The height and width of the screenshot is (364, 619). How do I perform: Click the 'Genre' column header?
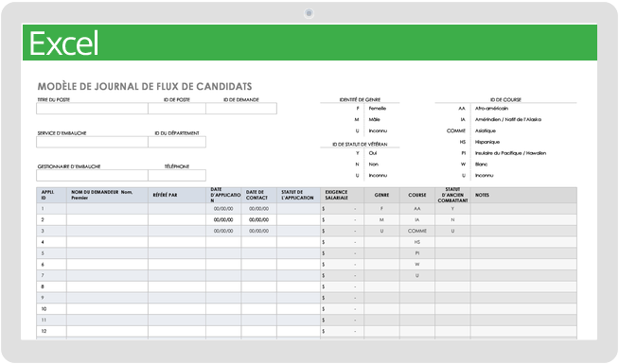pos(381,195)
